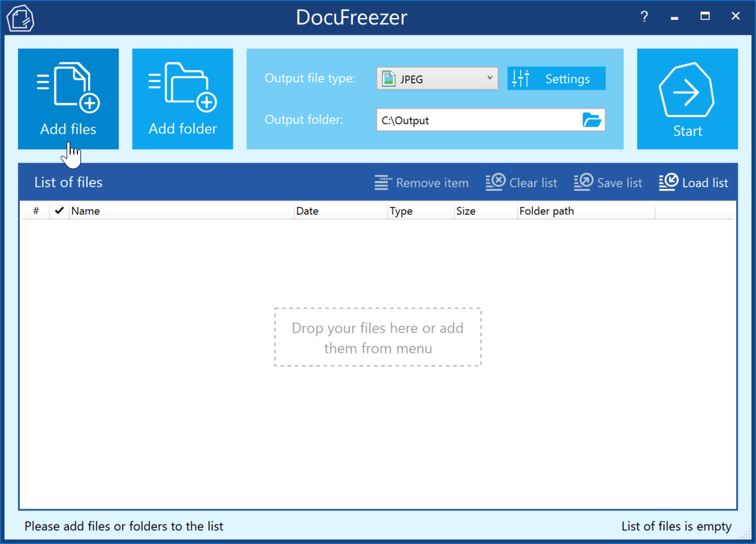Open the Settings panel
This screenshot has width=756, height=544.
(556, 79)
